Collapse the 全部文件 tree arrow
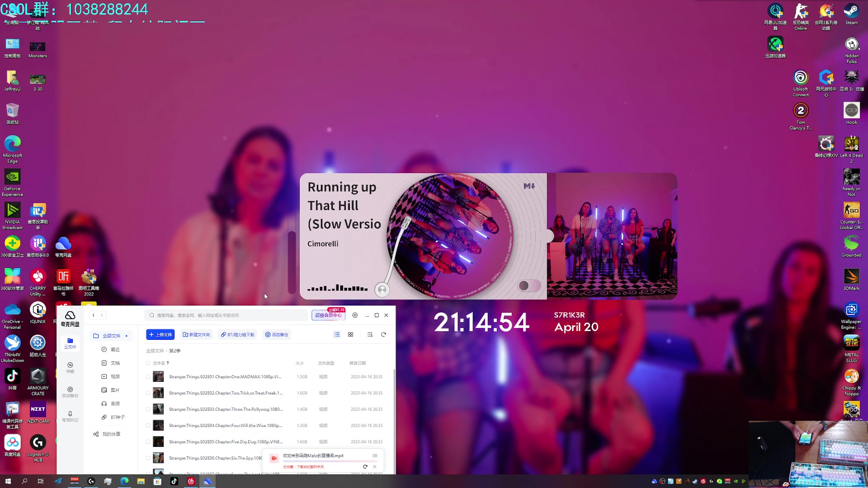This screenshot has height=488, width=868. [127, 336]
